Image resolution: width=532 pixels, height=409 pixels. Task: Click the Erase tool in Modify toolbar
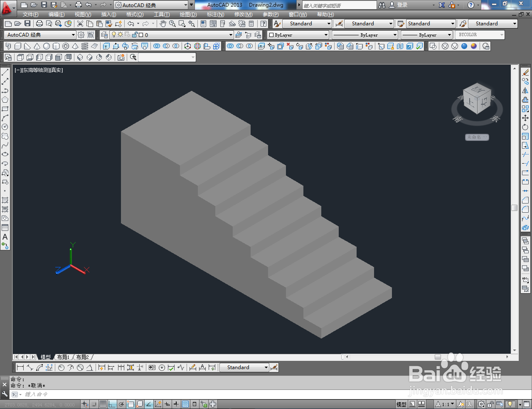pyautogui.click(x=525, y=72)
